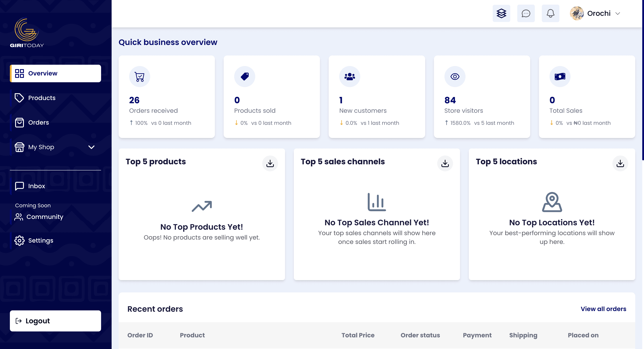Click the Orochi profile avatar
Viewport: 644px width, 349px height.
pos(577,13)
